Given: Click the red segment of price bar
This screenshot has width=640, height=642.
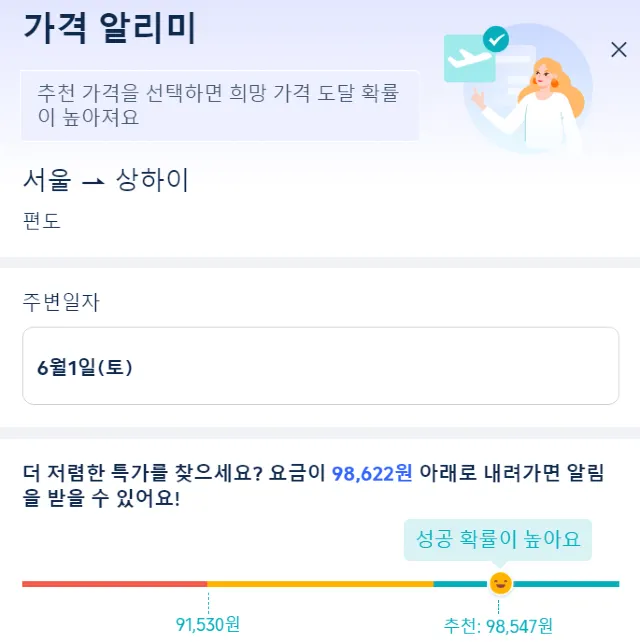Looking at the screenshot, I should tap(114, 583).
